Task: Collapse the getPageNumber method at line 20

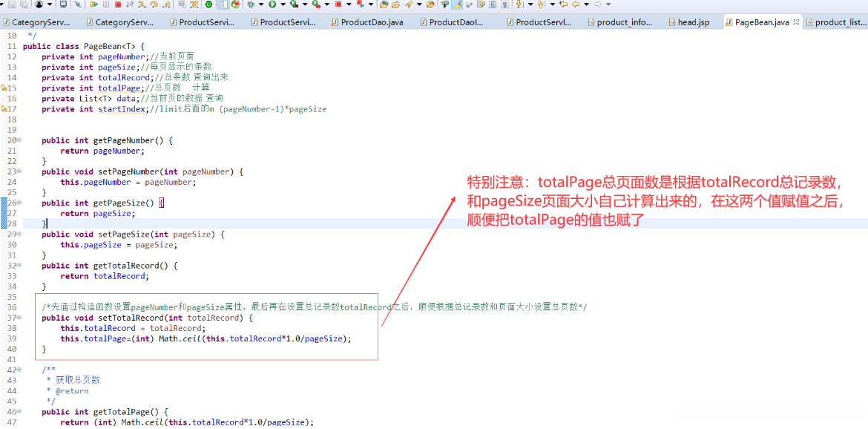Action: [x=19, y=140]
